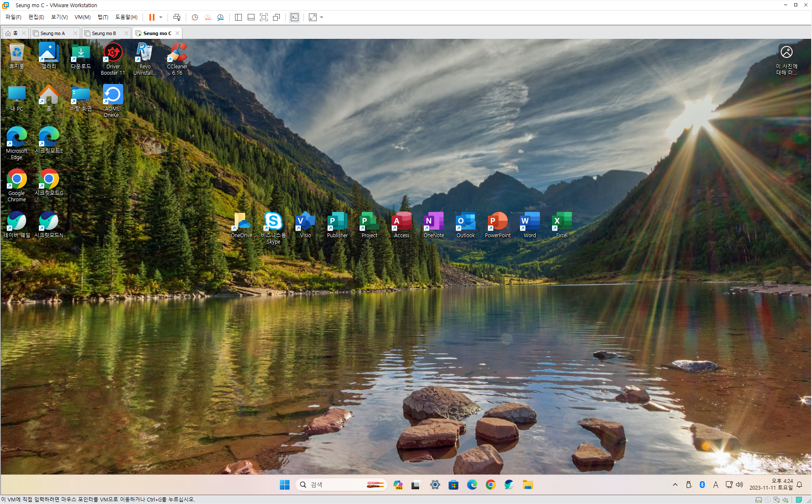Open the VM(M) menu
812x504 pixels.
[x=82, y=17]
